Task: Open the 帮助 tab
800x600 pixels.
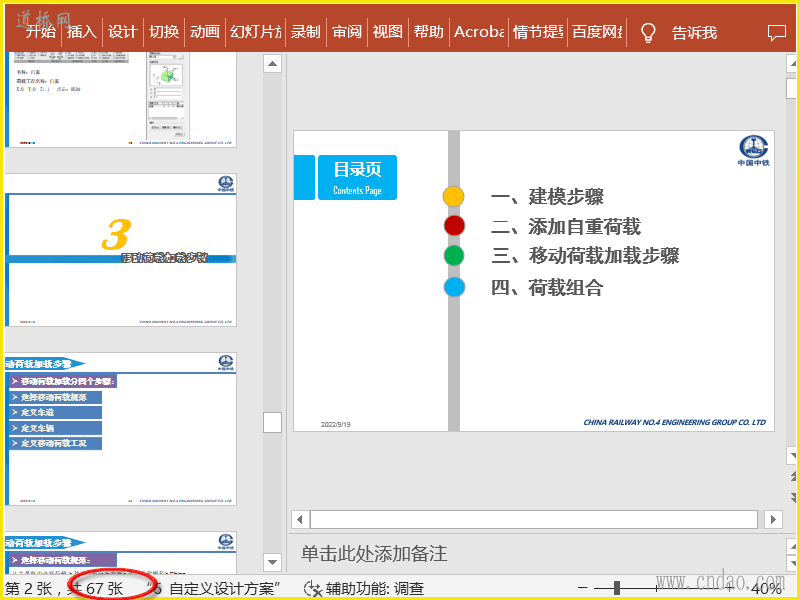Action: click(429, 32)
